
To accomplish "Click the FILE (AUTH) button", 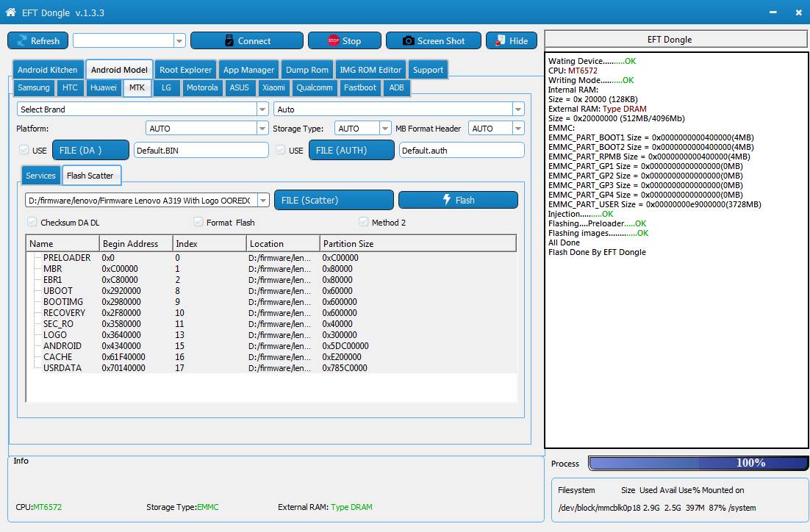I will pyautogui.click(x=351, y=151).
